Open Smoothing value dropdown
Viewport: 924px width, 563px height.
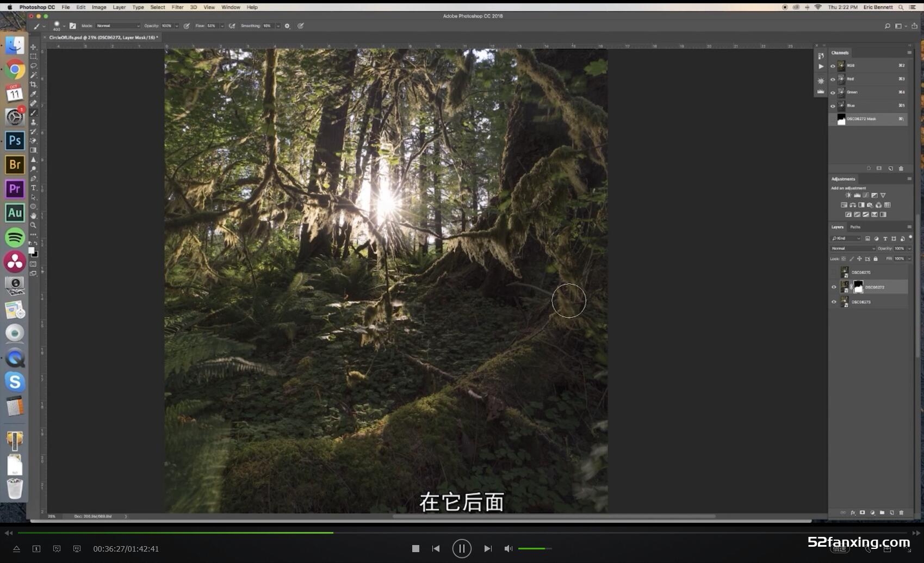[278, 26]
